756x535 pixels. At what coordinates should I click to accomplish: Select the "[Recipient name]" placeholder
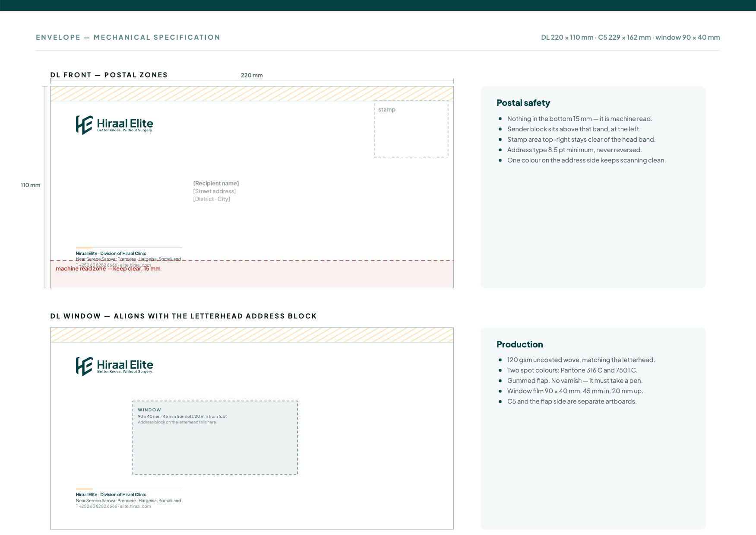click(x=216, y=184)
